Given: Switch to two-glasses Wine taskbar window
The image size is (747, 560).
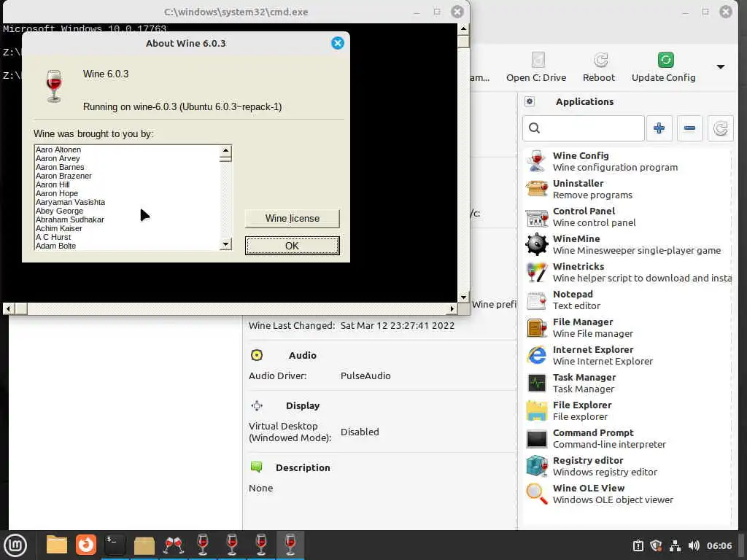Looking at the screenshot, I should point(174,545).
